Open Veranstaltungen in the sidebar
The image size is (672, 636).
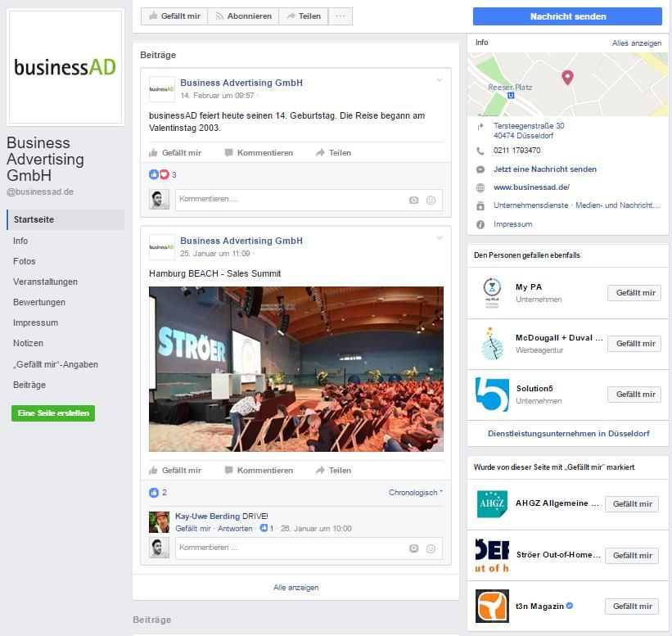pos(46,282)
